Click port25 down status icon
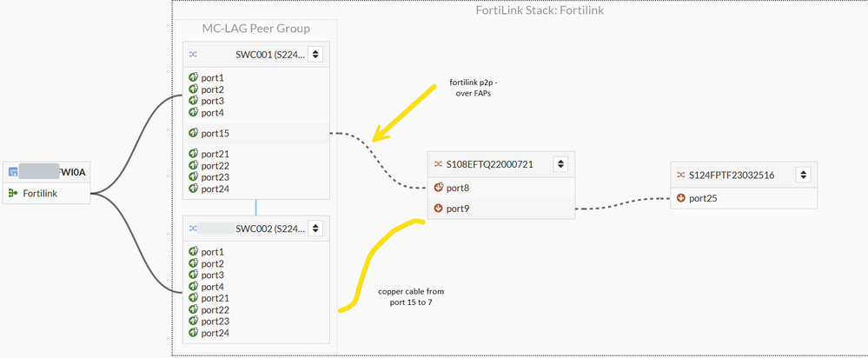This screenshot has height=358, width=868. [x=680, y=198]
